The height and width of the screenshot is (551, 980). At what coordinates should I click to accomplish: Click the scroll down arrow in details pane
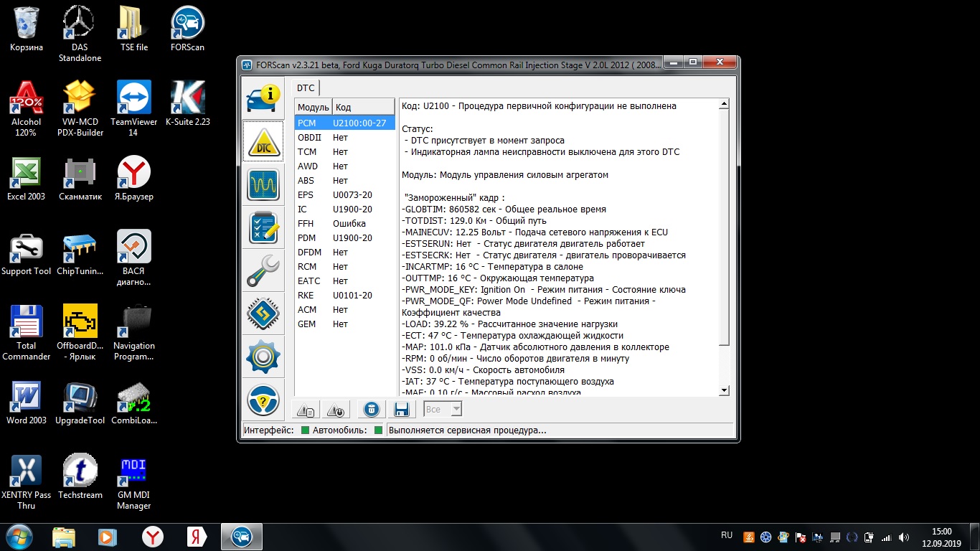[724, 390]
